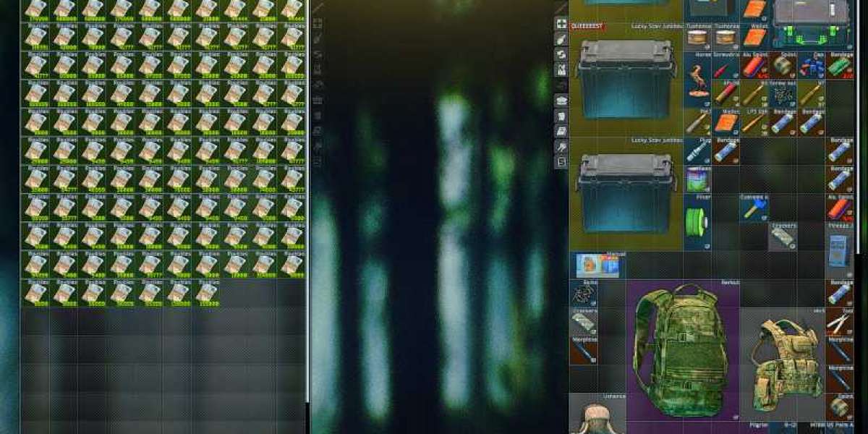Select the lower Lucky Scav Junkbox
The width and height of the screenshot is (868, 434).
(626, 193)
